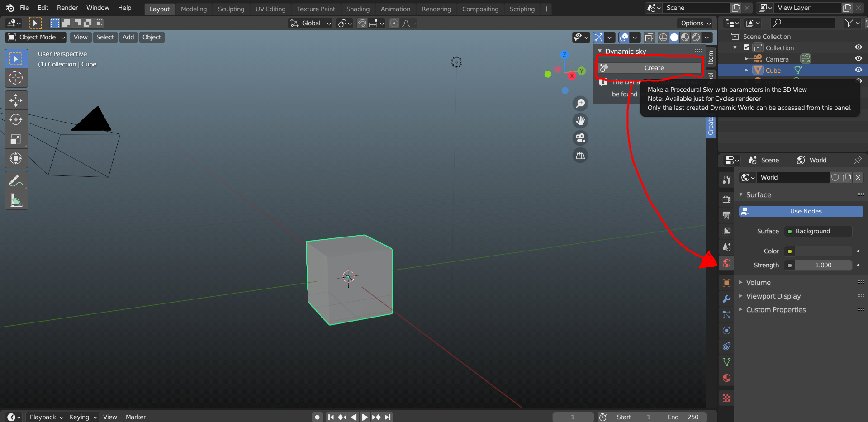Open the Particles properties tab
The width and height of the screenshot is (868, 422).
726,314
